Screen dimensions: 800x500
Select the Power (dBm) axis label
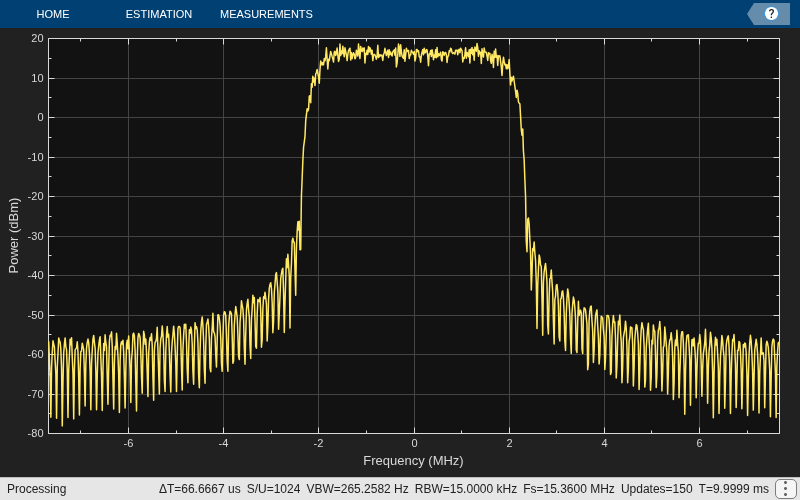point(14,236)
